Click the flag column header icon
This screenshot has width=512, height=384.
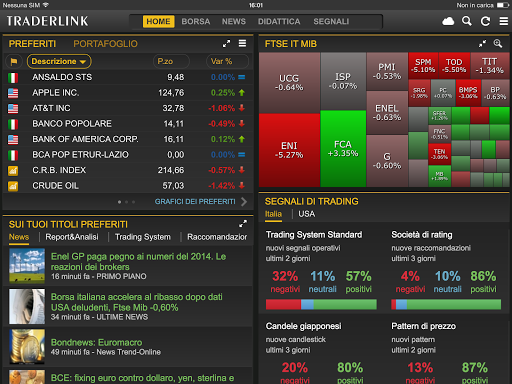pos(14,61)
